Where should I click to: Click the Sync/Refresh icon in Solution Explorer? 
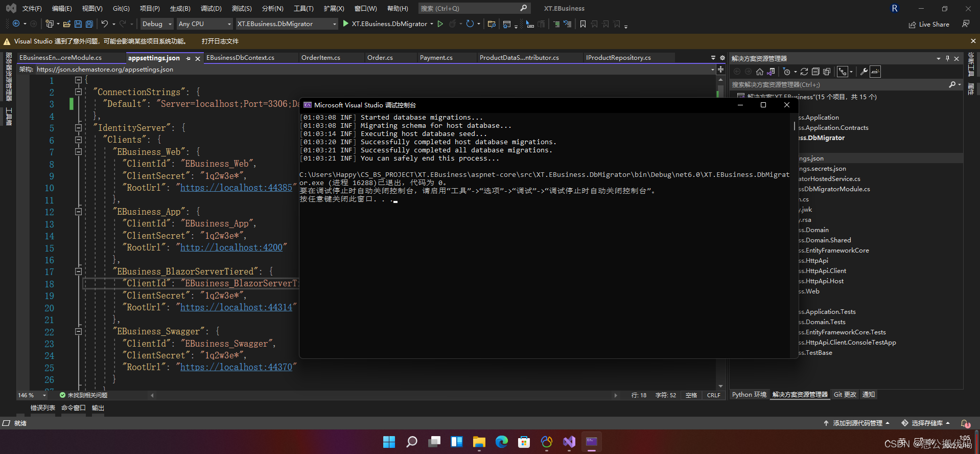(804, 72)
